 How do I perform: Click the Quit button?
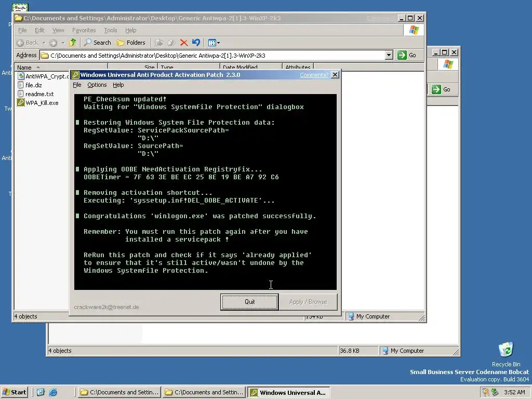pos(249,302)
